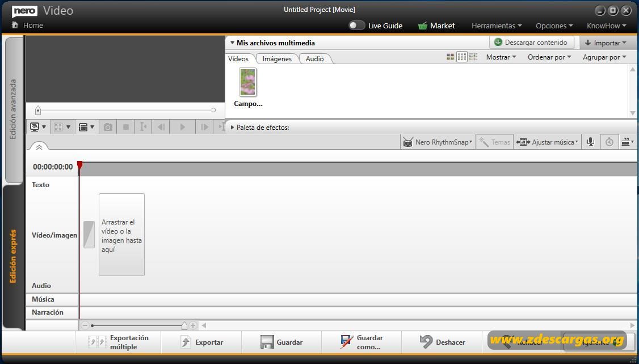Click the Narración track label
This screenshot has width=639, height=364.
47,312
